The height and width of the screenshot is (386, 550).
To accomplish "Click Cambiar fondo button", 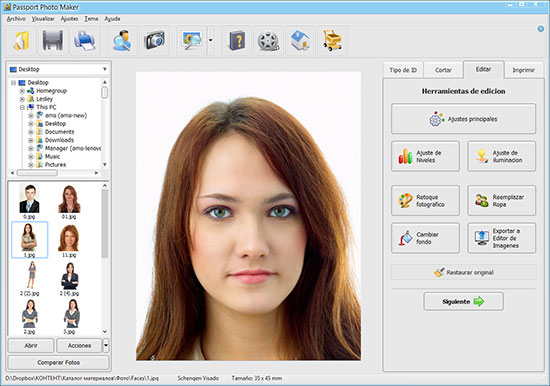I will [425, 238].
